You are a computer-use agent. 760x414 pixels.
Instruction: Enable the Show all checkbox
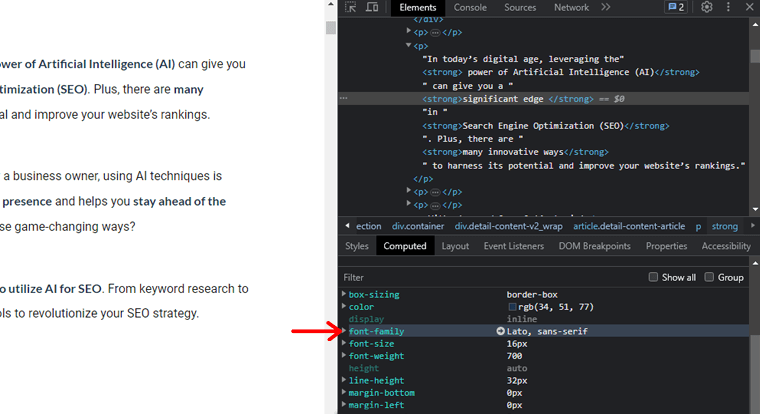click(653, 277)
